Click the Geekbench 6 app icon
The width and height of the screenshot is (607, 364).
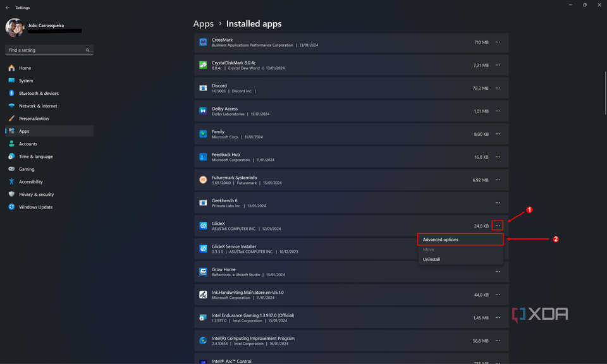coord(203,203)
